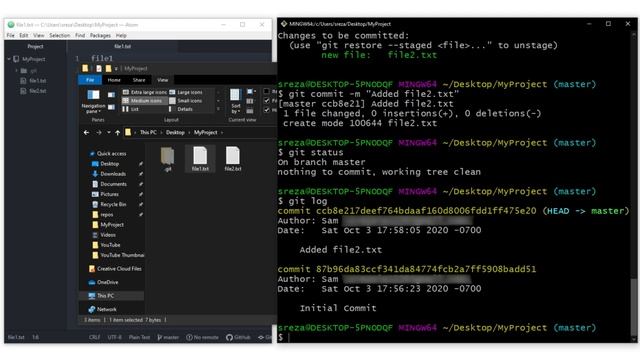Click the UTF-8 encoding selector in Atom
The width and height of the screenshot is (640, 360).
click(115, 337)
